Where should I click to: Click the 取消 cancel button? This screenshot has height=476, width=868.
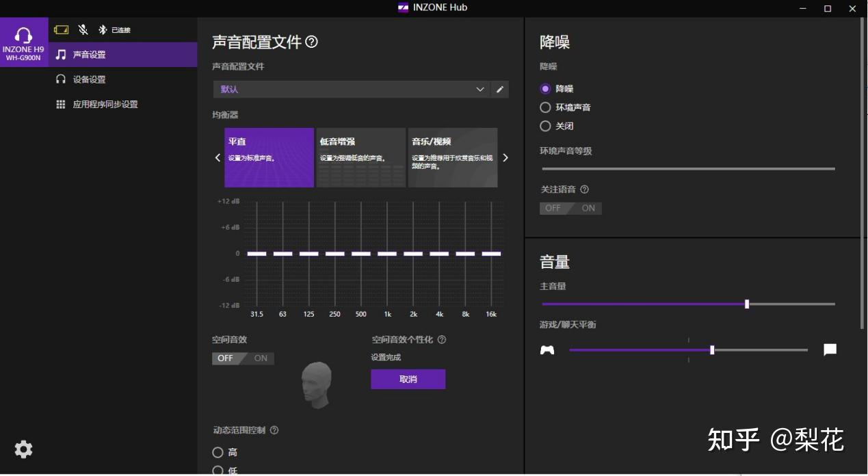408,379
